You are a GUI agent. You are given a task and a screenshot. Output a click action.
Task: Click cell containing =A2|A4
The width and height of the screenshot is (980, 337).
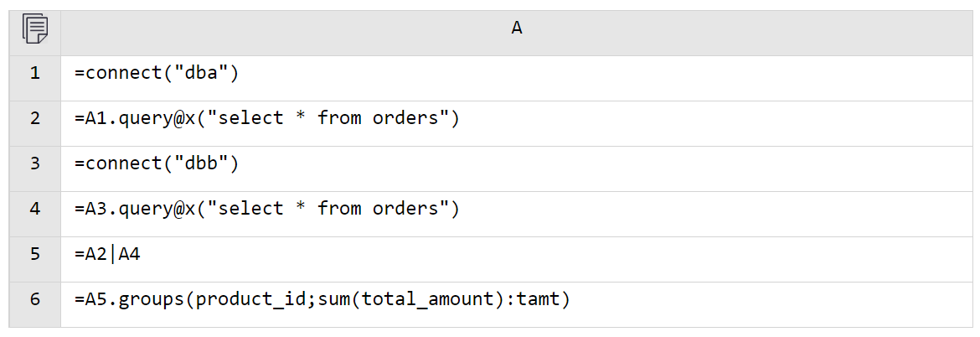[516, 259]
